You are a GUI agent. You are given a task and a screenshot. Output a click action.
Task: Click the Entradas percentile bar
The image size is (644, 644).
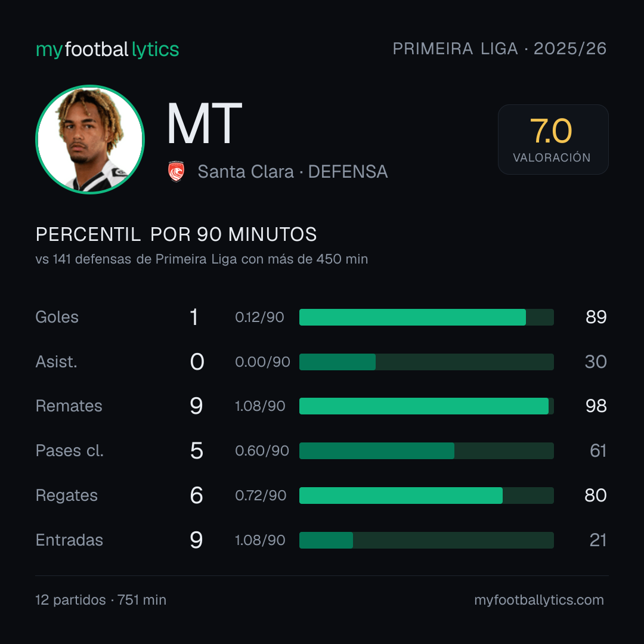426,540
